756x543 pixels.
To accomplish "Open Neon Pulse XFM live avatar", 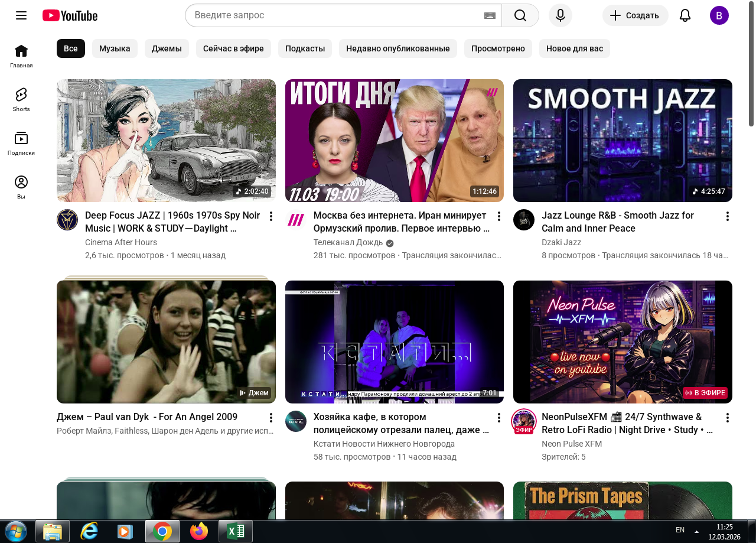I will 524,421.
